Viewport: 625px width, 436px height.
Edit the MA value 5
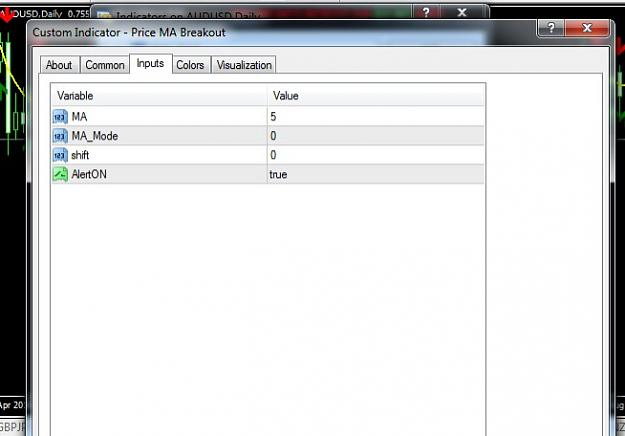tap(376, 117)
